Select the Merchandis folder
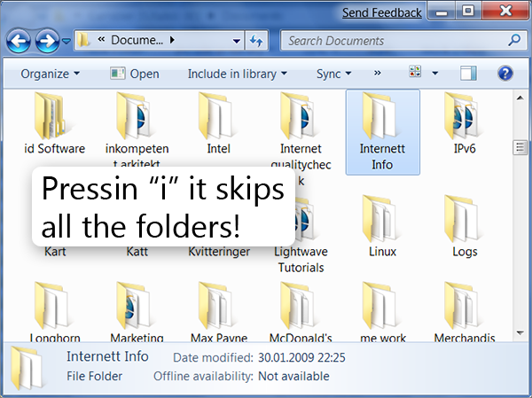Image resolution: width=532 pixels, height=398 pixels. [x=465, y=311]
